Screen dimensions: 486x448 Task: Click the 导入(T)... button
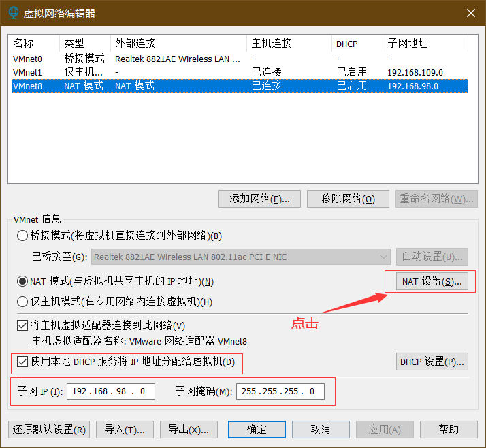125,430
